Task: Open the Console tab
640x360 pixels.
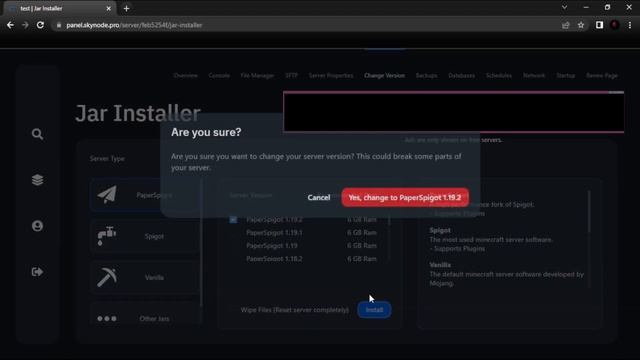Action: pos(219,76)
